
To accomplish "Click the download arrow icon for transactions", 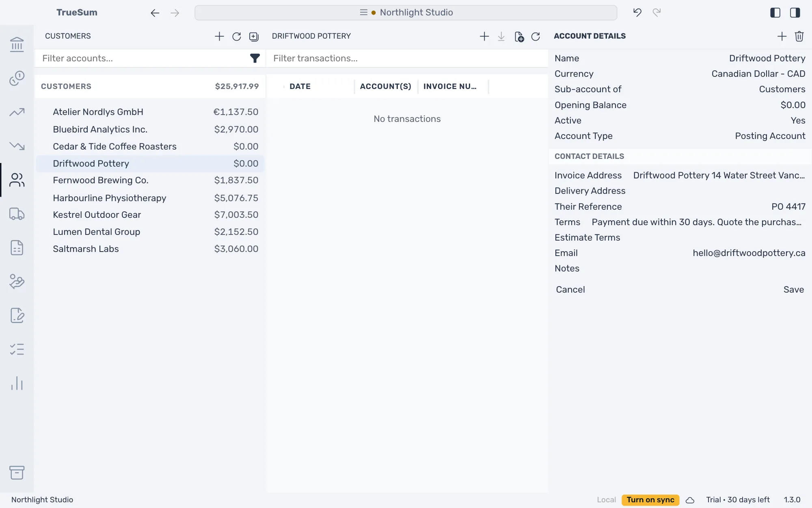I will point(501,37).
